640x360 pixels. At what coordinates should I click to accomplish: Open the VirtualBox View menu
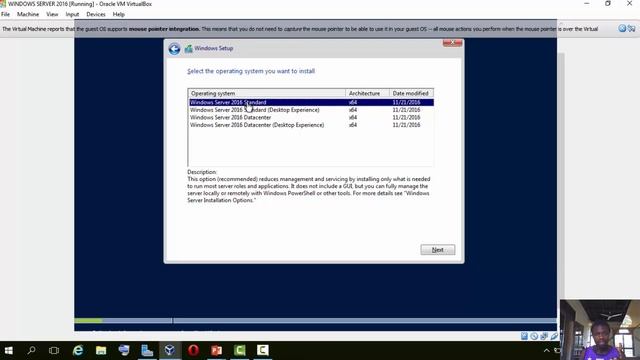point(52,14)
